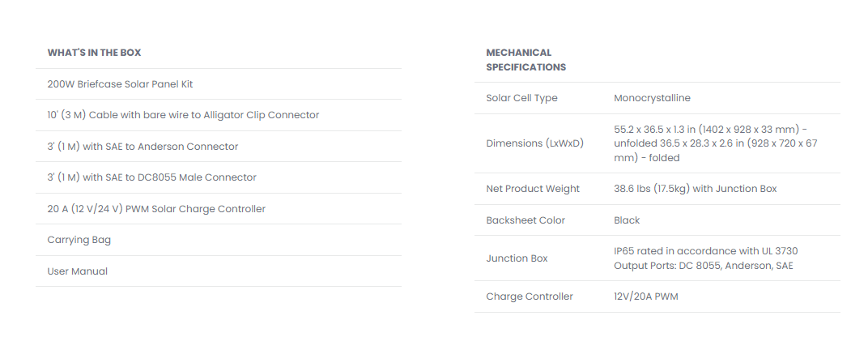Image resolution: width=868 pixels, height=337 pixels.
Task: Click the User Manual row
Action: click(x=78, y=271)
